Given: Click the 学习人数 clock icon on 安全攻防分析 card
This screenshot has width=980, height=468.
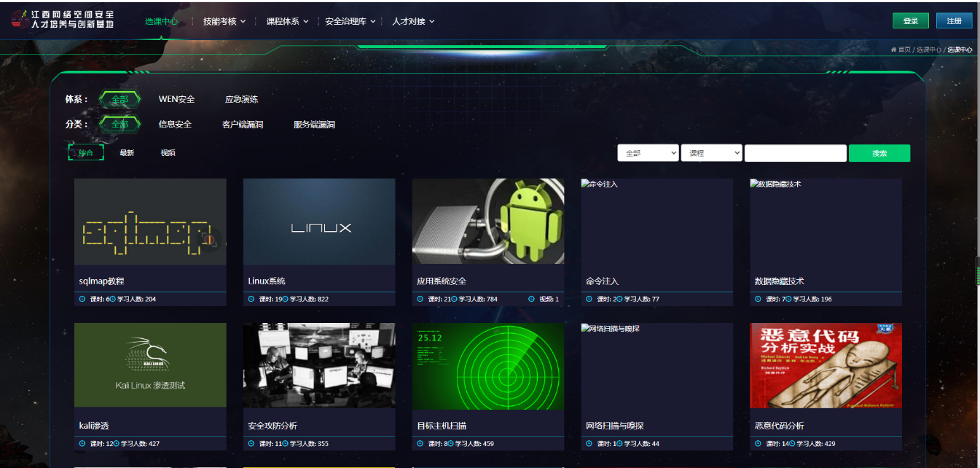Looking at the screenshot, I should 286,443.
